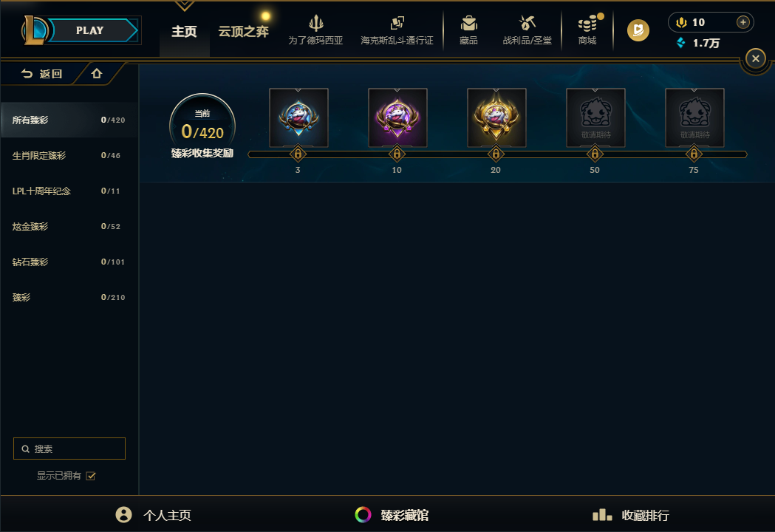Open 收藏排行 ranking at bottom
The image size is (775, 532).
click(631, 515)
